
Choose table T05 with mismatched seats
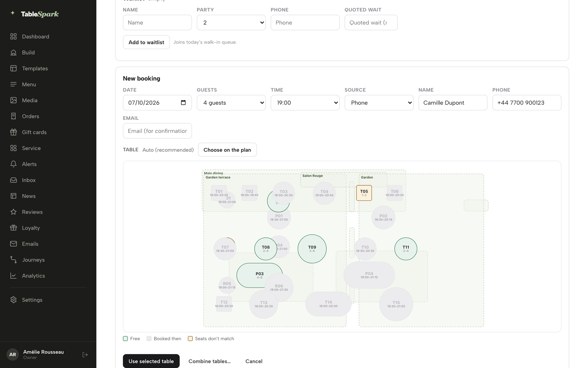364,193
